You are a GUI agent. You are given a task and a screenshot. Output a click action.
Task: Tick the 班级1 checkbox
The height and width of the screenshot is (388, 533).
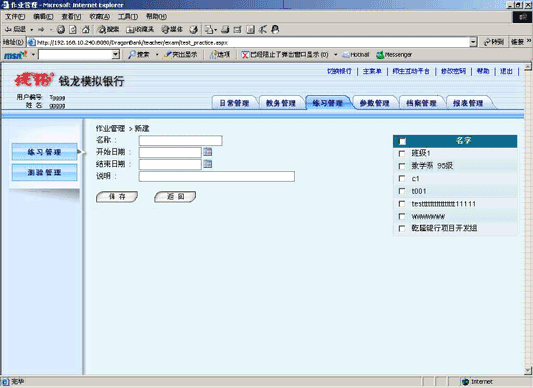point(402,153)
